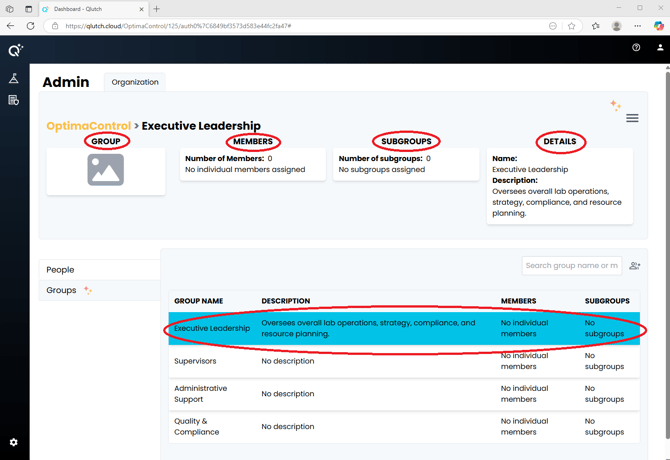670x460 pixels.
Task: Open the hamburger menu in the group panel
Action: coord(632,118)
